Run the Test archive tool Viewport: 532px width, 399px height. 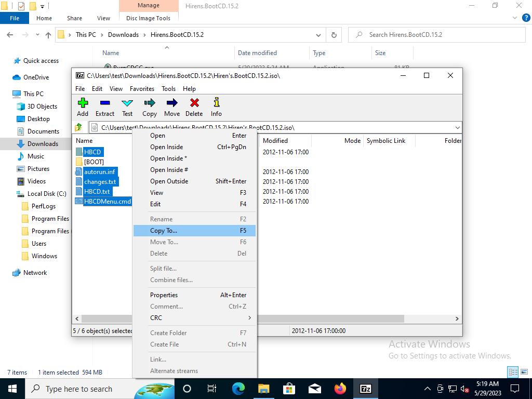pyautogui.click(x=127, y=107)
